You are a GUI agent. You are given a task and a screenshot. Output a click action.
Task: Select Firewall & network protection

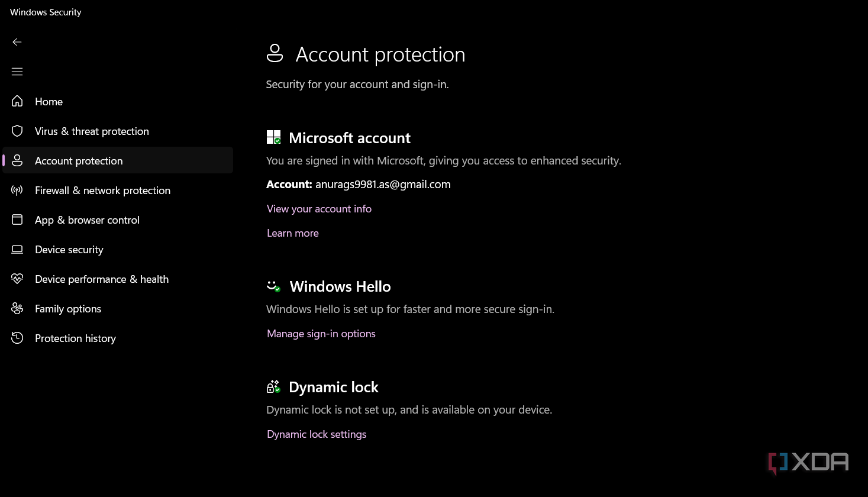click(x=118, y=190)
